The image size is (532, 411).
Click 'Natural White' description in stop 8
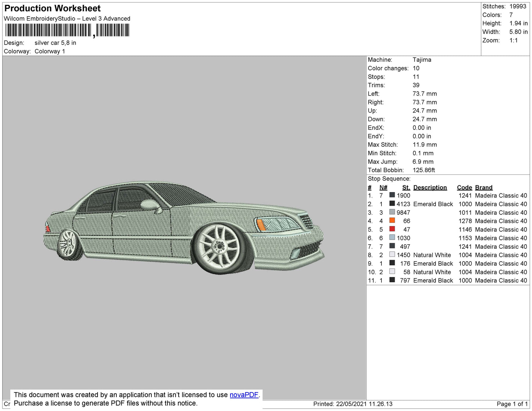432,255
